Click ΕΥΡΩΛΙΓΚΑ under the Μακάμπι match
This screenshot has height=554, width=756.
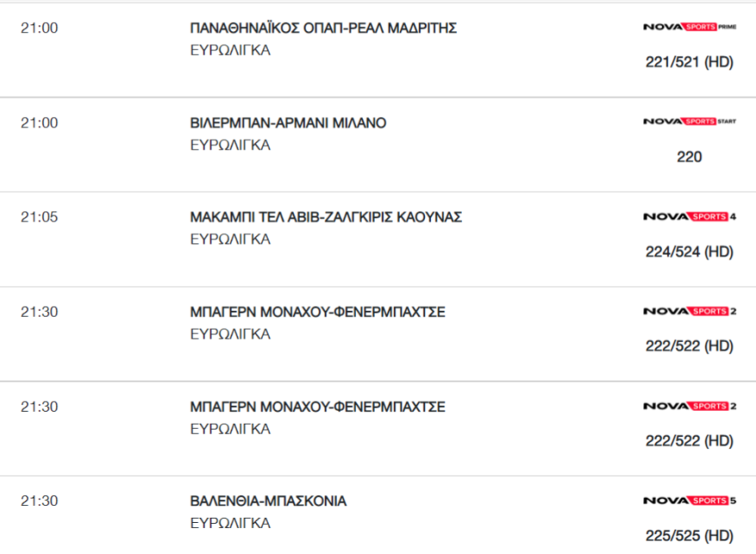coord(230,240)
